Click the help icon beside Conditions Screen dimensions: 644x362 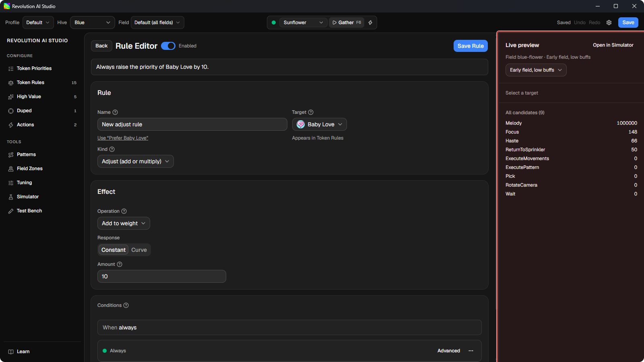click(126, 305)
